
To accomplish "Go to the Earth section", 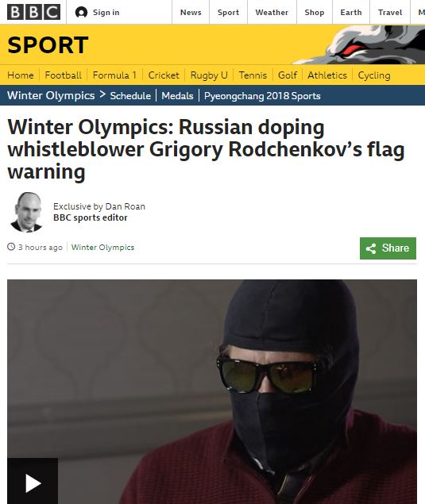I will tap(351, 13).
